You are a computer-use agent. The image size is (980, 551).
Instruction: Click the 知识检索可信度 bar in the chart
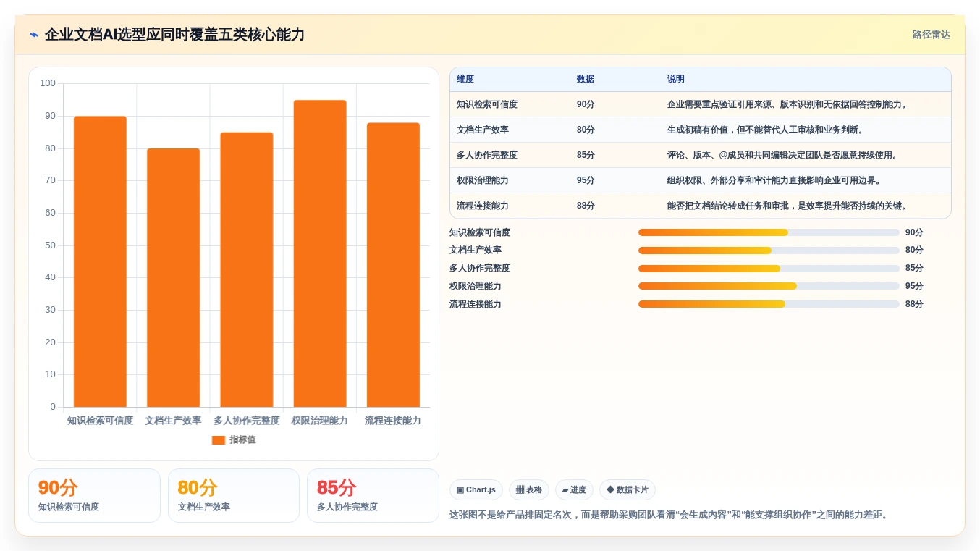coord(100,261)
